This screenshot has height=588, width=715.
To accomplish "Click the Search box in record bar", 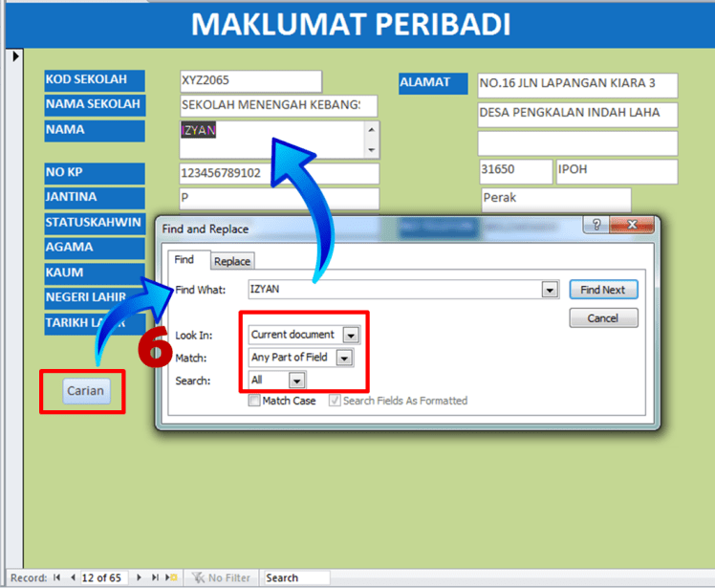I will click(296, 577).
